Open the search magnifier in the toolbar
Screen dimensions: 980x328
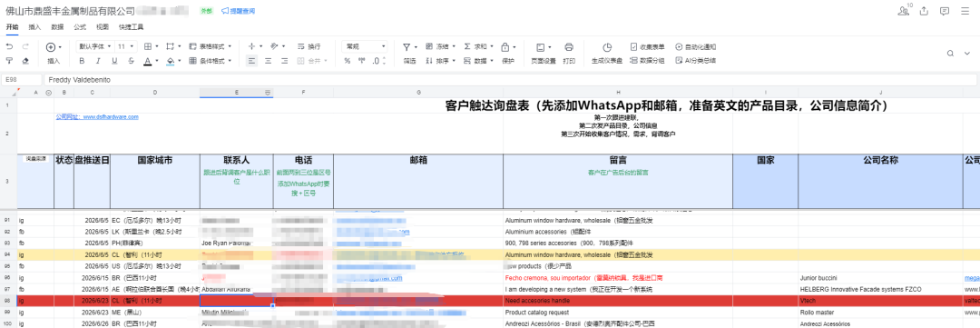pyautogui.click(x=950, y=54)
